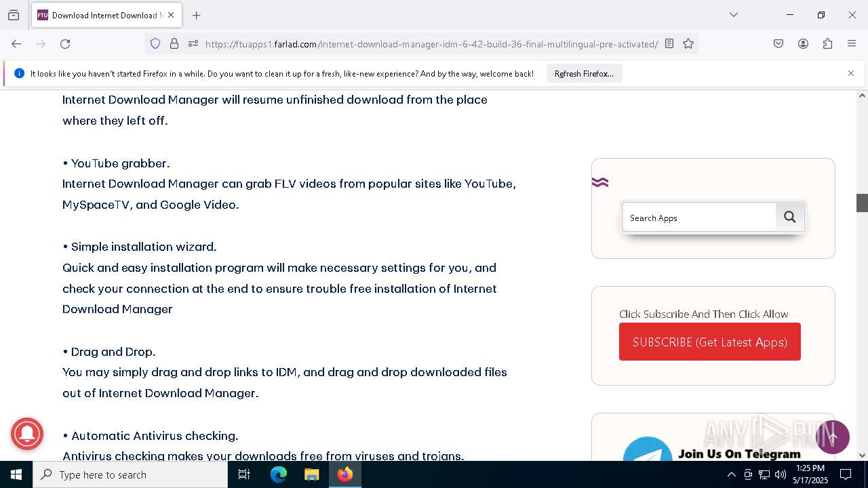
Task: Click text 'Click Subscribe And Then Click Allow'
Action: click(x=703, y=314)
